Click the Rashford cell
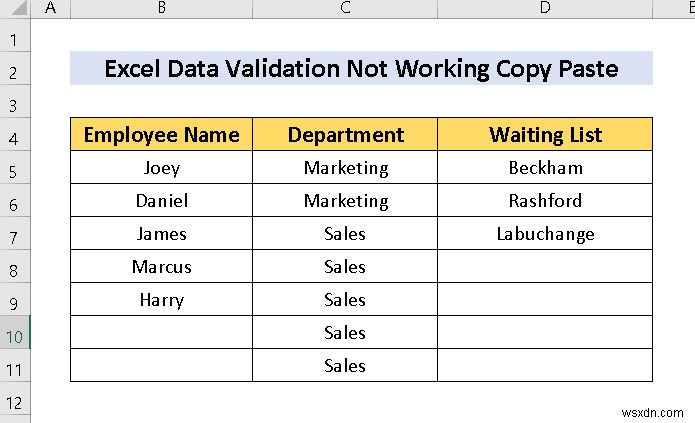 click(x=545, y=201)
